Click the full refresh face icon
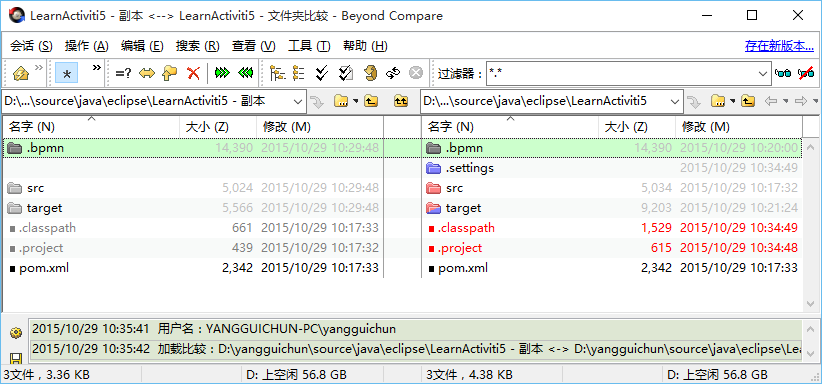This screenshot has height=384, width=822. (x=370, y=73)
